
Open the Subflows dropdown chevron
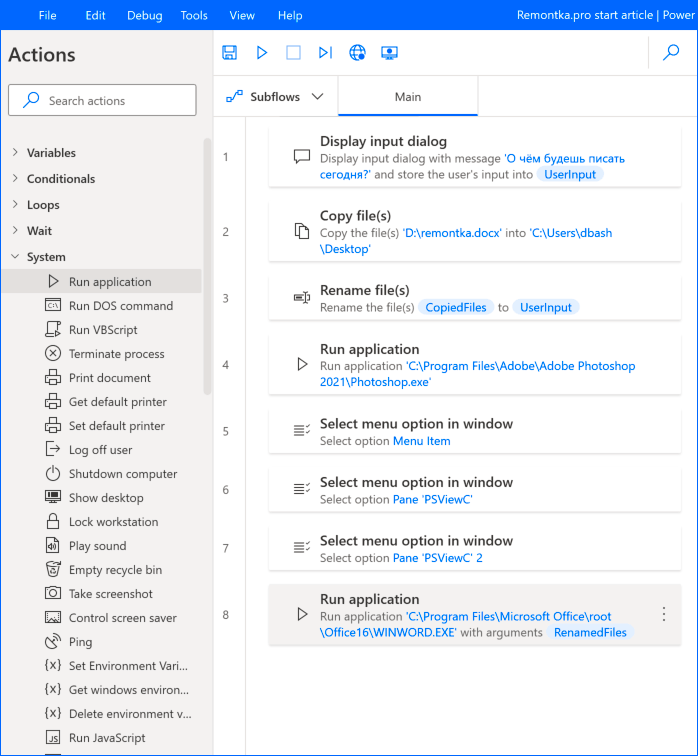pyautogui.click(x=317, y=96)
